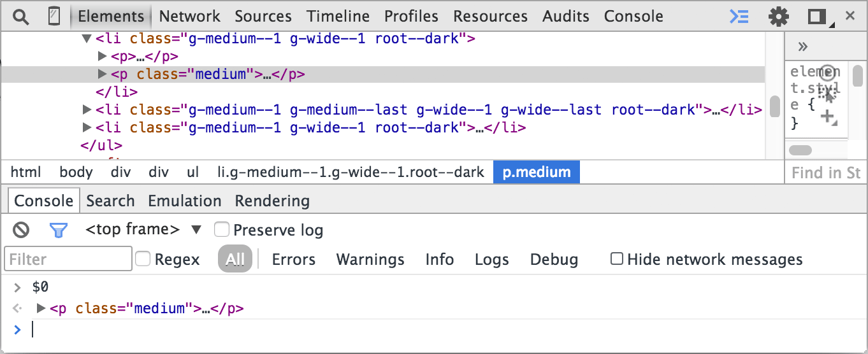The height and width of the screenshot is (354, 868).
Task: Open the top frame dropdown
Action: point(143,229)
